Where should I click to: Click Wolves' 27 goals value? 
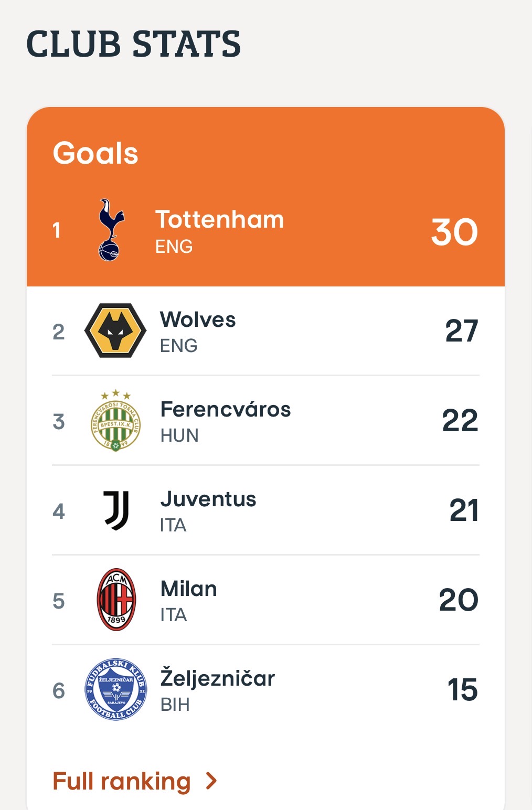click(x=461, y=331)
